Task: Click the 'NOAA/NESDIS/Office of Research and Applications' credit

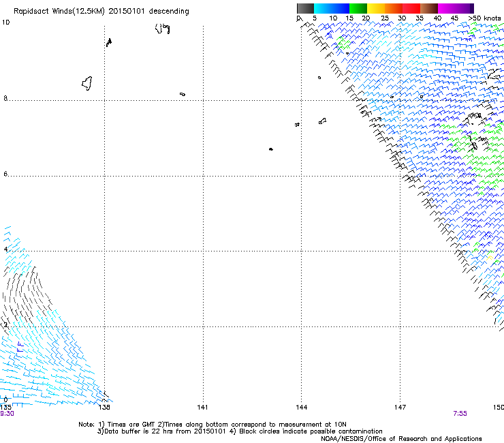Action: pyautogui.click(x=401, y=439)
